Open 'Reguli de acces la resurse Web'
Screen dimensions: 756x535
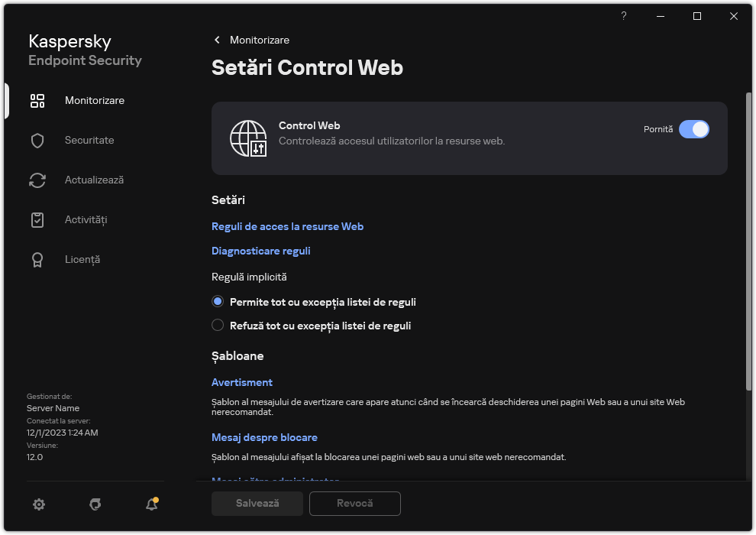pos(288,226)
